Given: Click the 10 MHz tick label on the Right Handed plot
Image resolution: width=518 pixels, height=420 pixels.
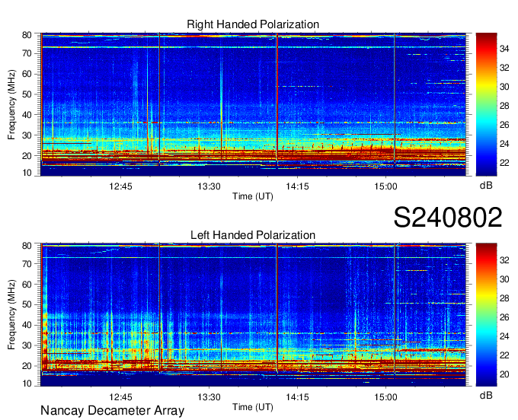Looking at the screenshot, I should pos(27,173).
